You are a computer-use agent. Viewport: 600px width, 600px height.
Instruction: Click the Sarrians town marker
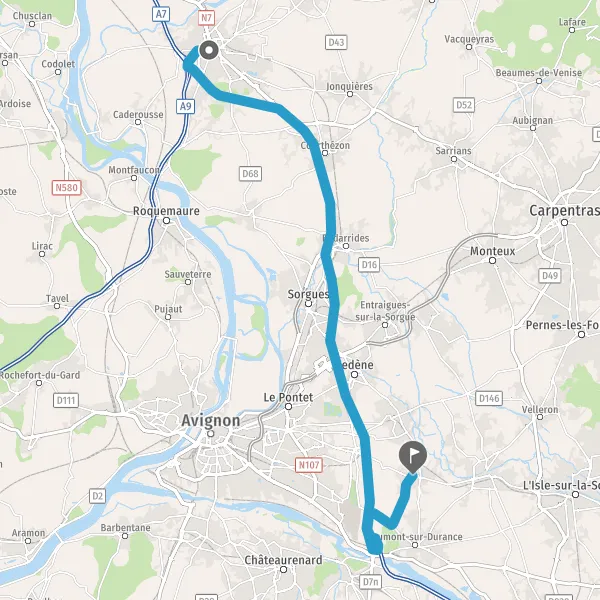point(454,159)
